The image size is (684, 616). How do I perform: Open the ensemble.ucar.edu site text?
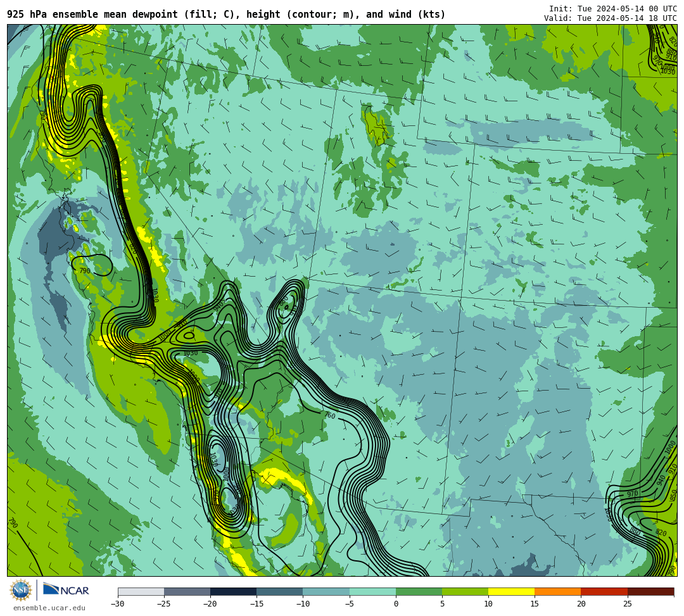[x=49, y=608]
